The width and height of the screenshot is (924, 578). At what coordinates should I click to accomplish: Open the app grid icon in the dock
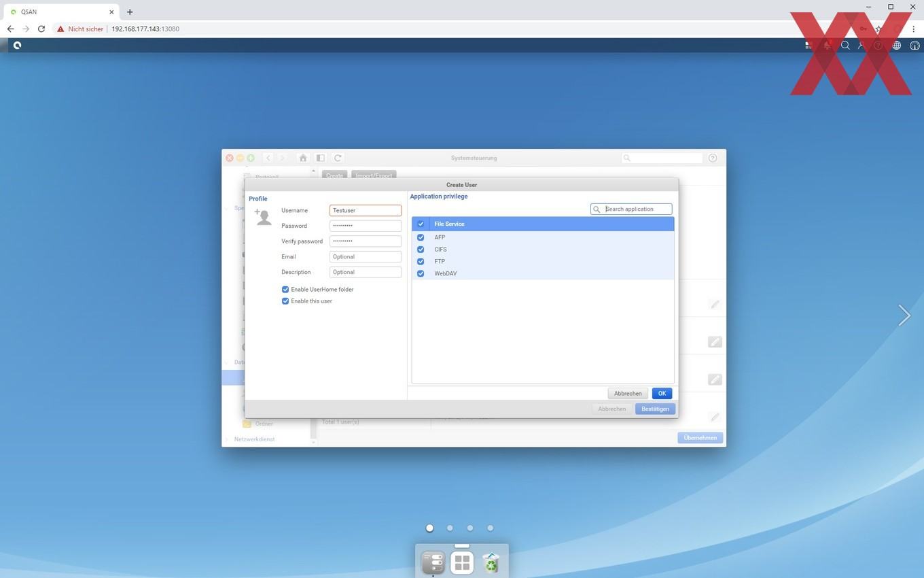pos(462,562)
